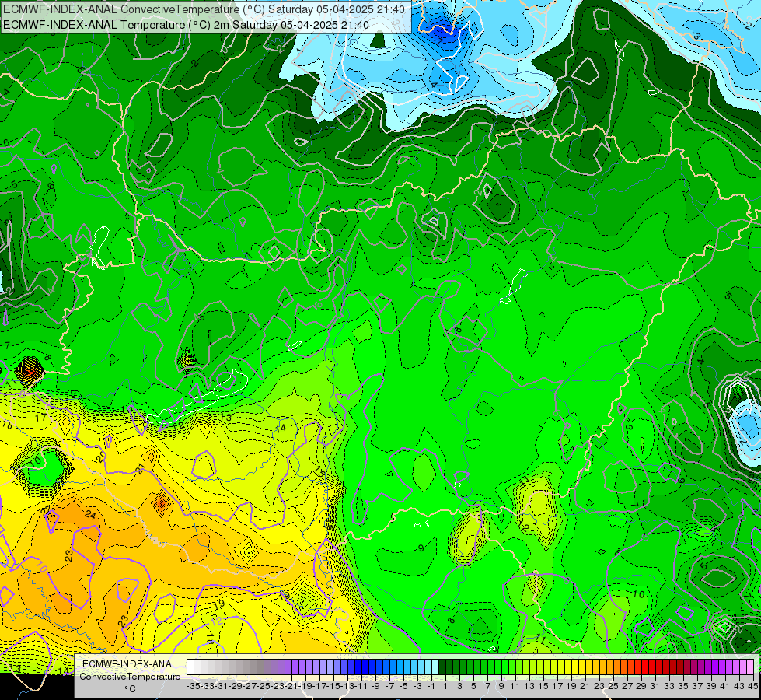Screen dimensions: 761x700
Task: Click legend scale value -25
Action: (264, 686)
